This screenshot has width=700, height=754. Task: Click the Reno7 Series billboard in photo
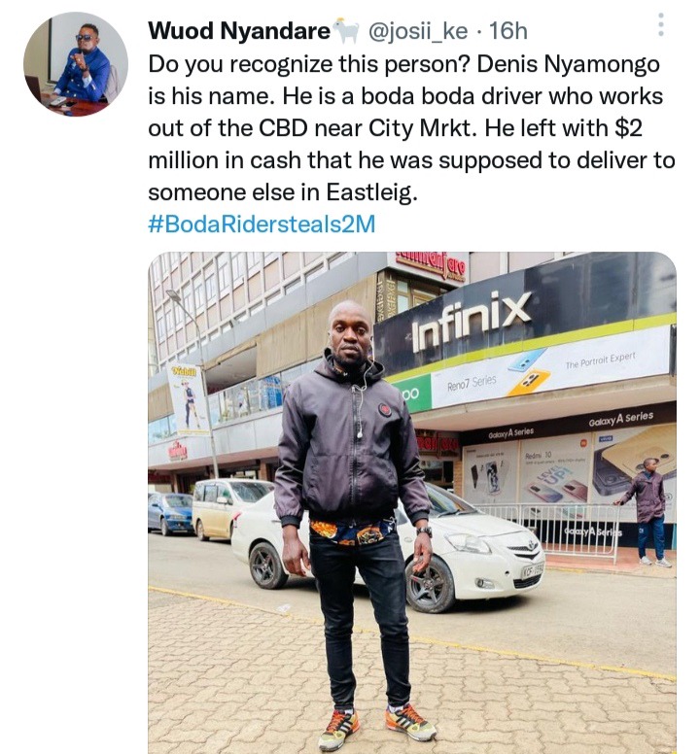(x=551, y=370)
